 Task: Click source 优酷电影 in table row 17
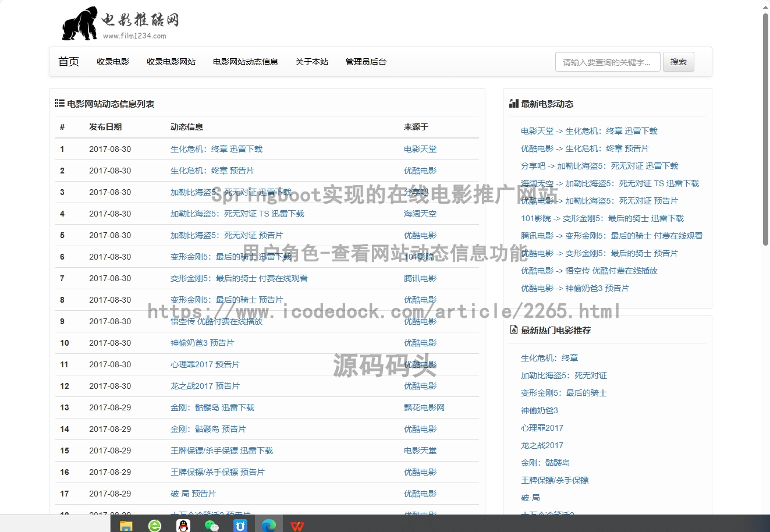coord(420,494)
